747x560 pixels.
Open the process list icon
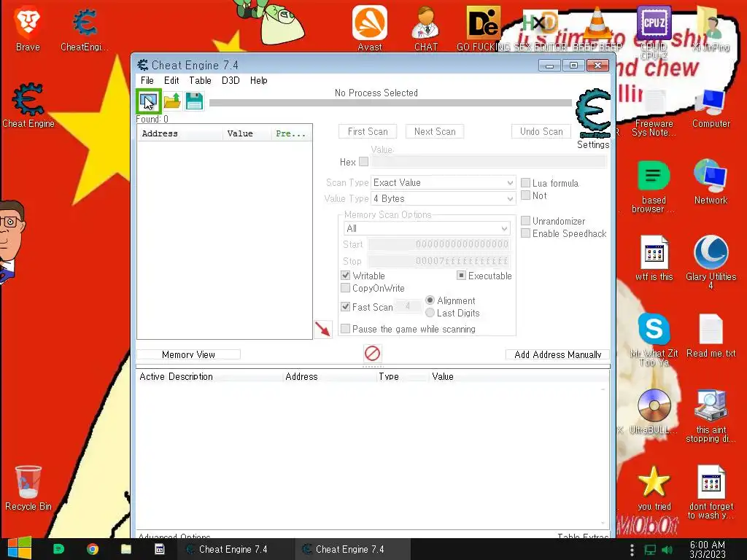coord(148,101)
